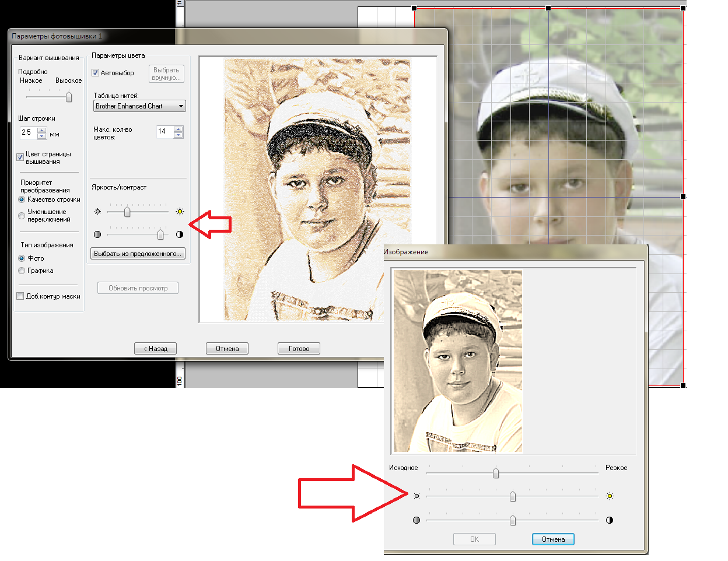Click top-center selection handle on background photo

(x=548, y=8)
